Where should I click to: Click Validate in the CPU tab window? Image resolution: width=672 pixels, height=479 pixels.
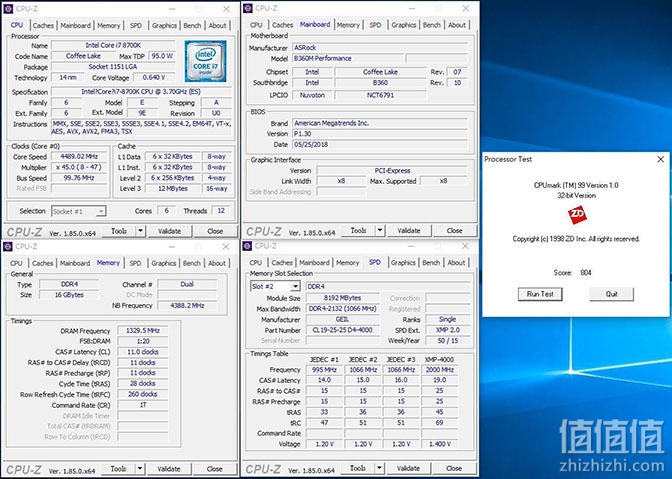(169, 231)
